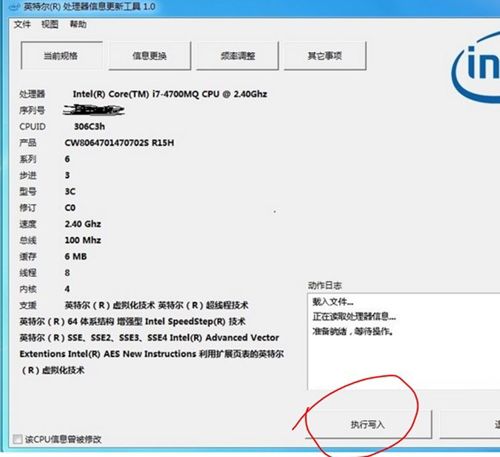Click the speed value 2.40 Ghz
Image resolution: width=500 pixels, height=457 pixels.
click(83, 224)
